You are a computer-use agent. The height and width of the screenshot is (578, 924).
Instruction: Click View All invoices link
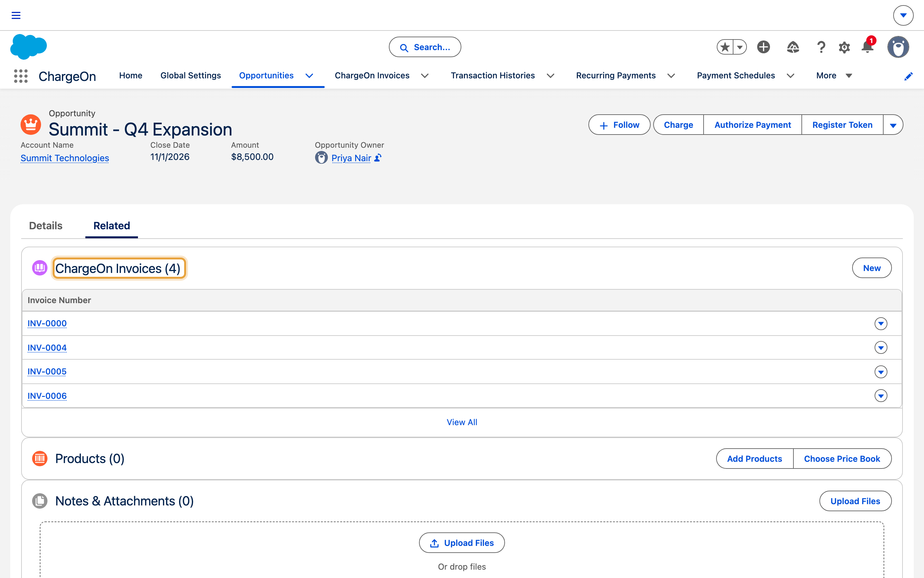tap(462, 422)
